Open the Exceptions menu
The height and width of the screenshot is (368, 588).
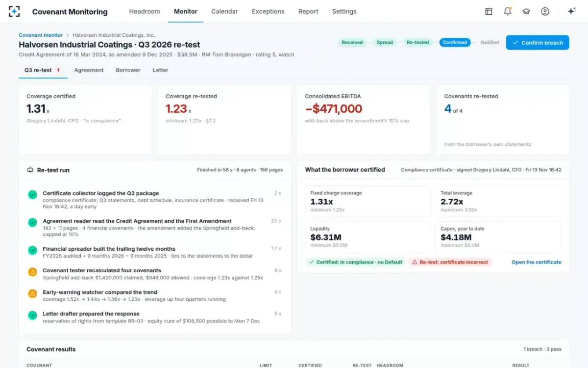[x=268, y=11]
